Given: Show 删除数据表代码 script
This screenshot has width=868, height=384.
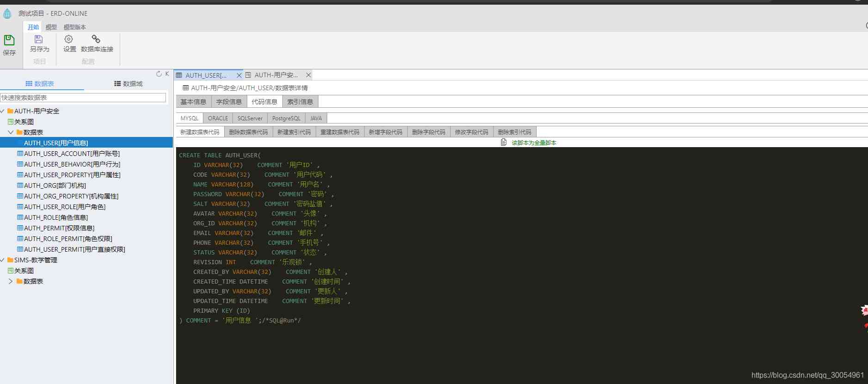Looking at the screenshot, I should (x=249, y=132).
